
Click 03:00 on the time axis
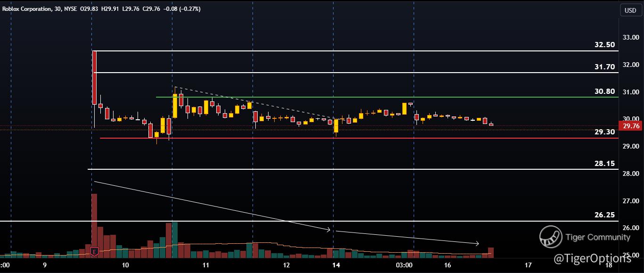(405, 265)
